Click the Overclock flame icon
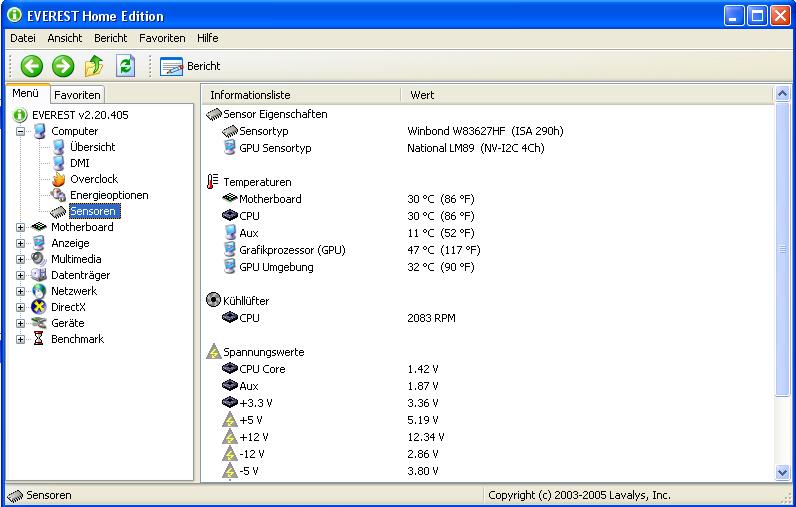This screenshot has height=507, width=796. click(x=59, y=179)
